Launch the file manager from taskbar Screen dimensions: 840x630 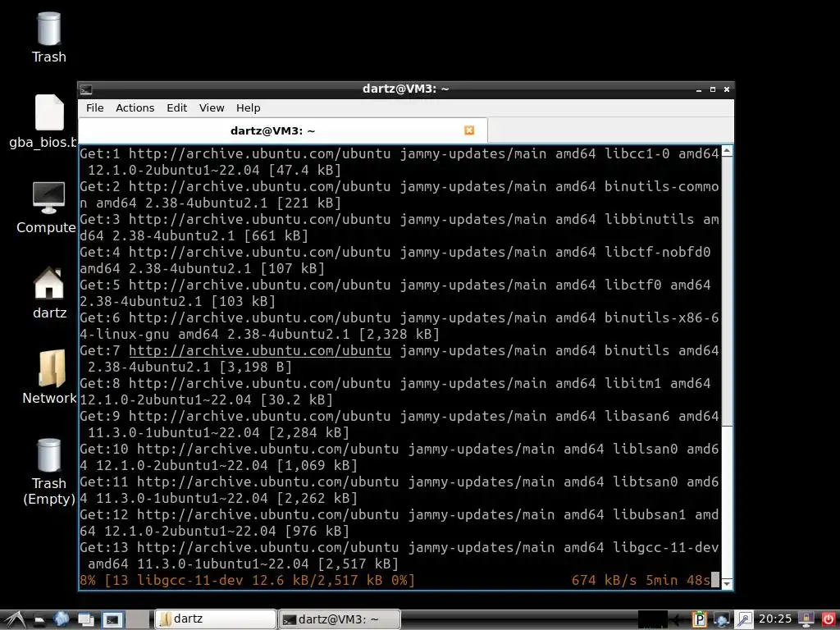(x=39, y=620)
